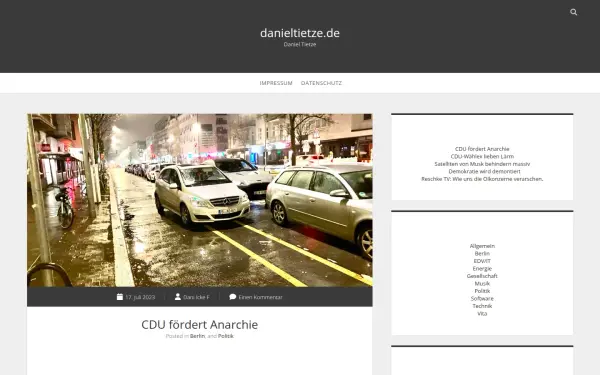Open the Impressum menu item
The image size is (600, 375).
point(276,83)
